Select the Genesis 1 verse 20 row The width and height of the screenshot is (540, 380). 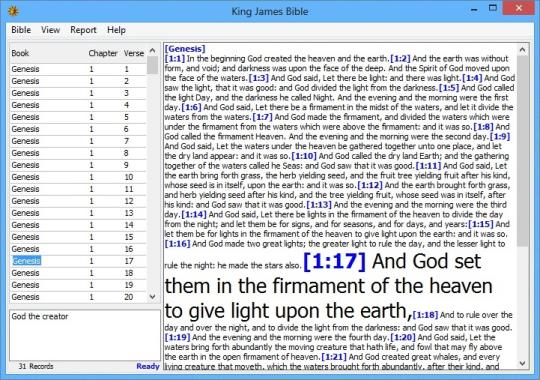pyautogui.click(x=78, y=297)
